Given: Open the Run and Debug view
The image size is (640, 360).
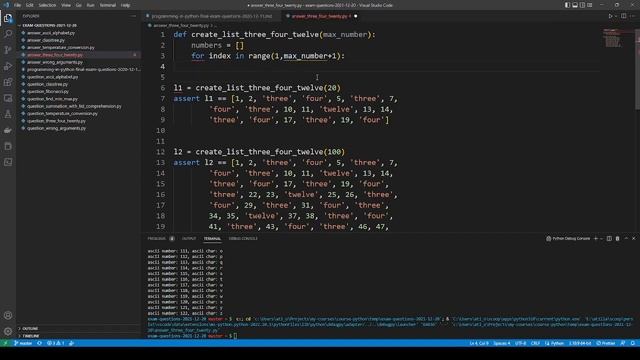Looking at the screenshot, I should tap(8, 66).
